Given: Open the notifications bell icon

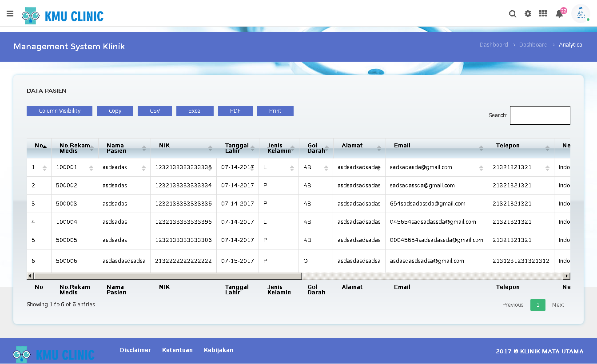Looking at the screenshot, I should [559, 14].
